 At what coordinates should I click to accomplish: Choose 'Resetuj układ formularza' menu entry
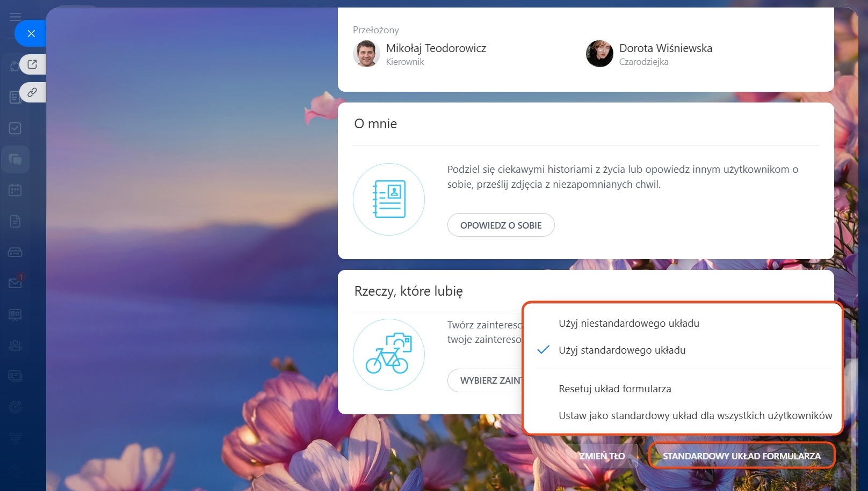(614, 389)
